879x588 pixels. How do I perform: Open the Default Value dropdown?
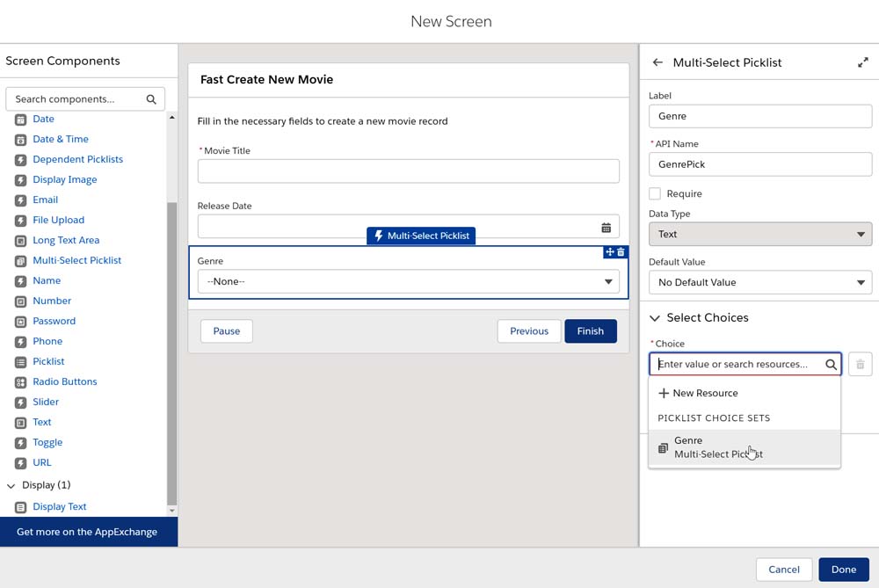(x=759, y=282)
